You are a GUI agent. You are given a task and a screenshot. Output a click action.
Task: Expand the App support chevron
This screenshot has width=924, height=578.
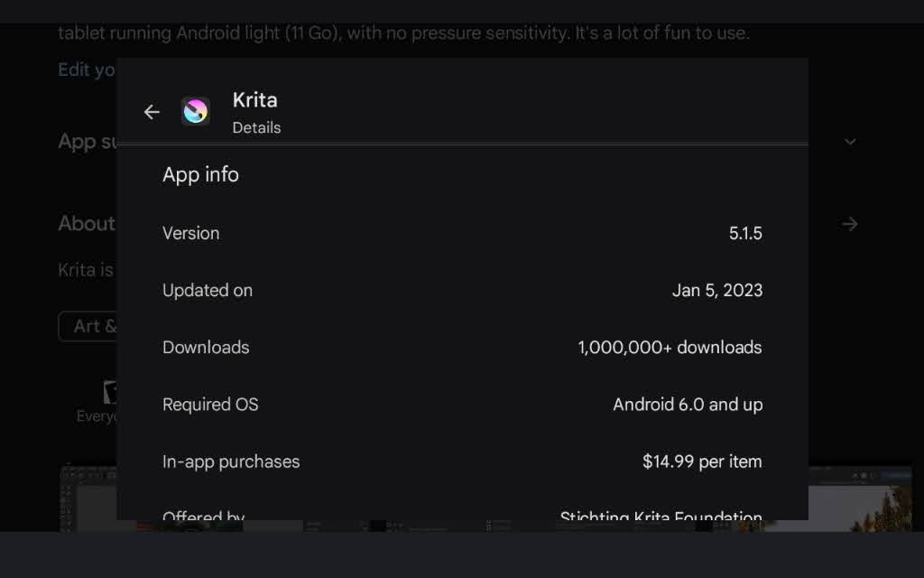point(850,142)
